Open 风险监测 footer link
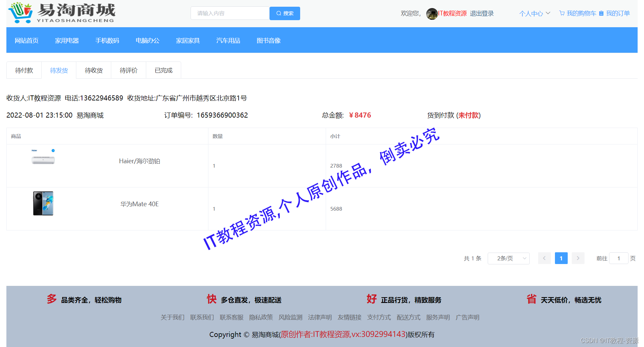644x347 pixels. (290, 317)
